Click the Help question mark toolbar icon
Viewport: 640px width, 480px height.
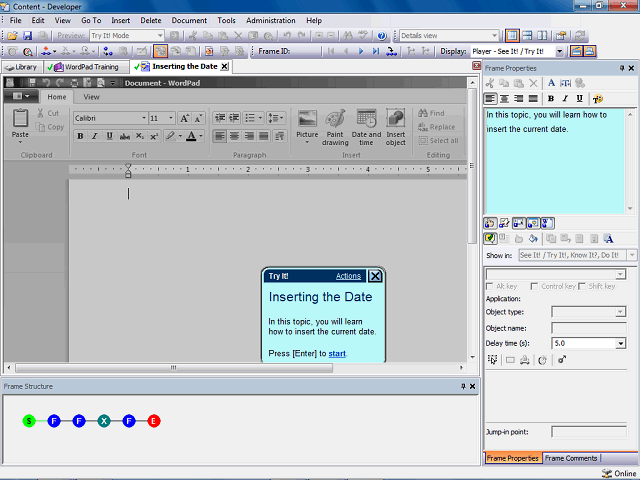coord(381,36)
